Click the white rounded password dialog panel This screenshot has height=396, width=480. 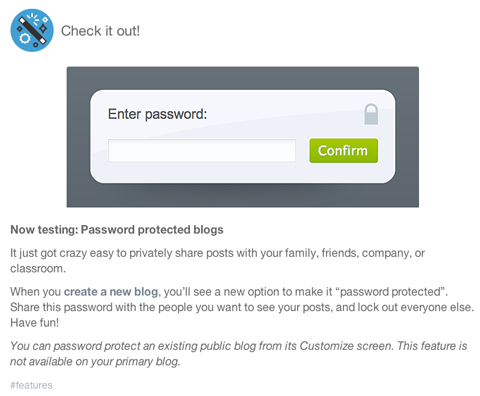click(x=243, y=136)
